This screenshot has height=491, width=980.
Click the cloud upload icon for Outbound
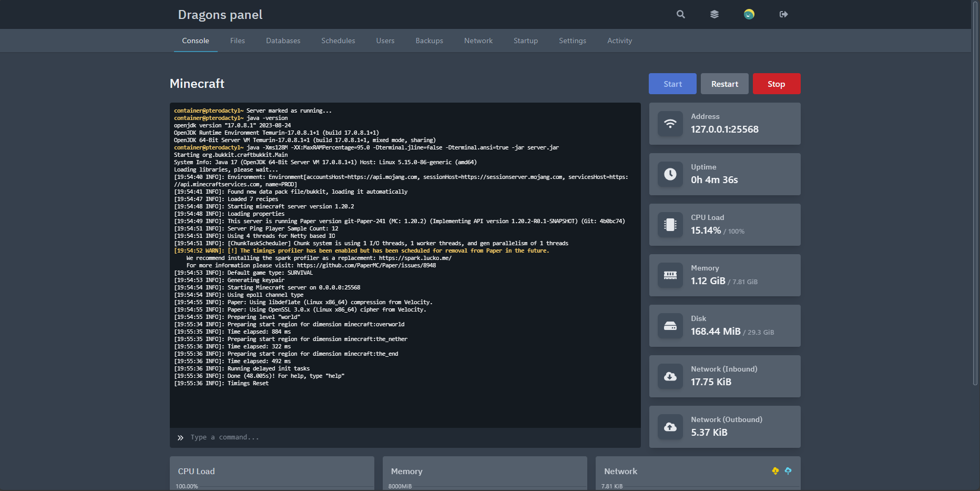pyautogui.click(x=670, y=427)
